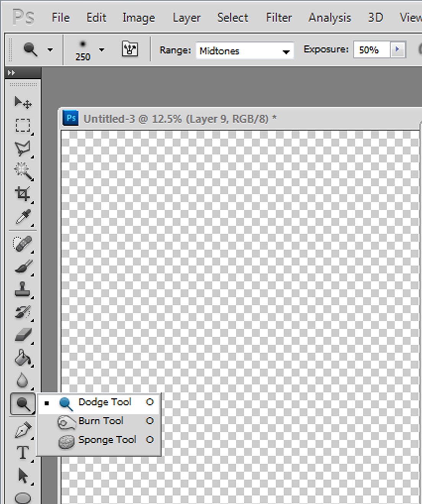Select the Crop tool

(x=23, y=194)
